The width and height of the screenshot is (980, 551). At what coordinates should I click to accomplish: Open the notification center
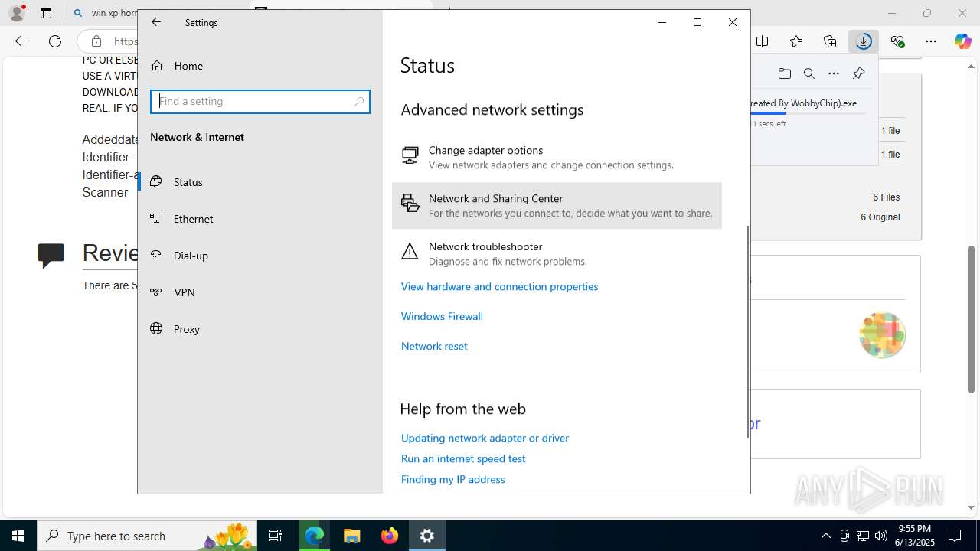point(955,536)
